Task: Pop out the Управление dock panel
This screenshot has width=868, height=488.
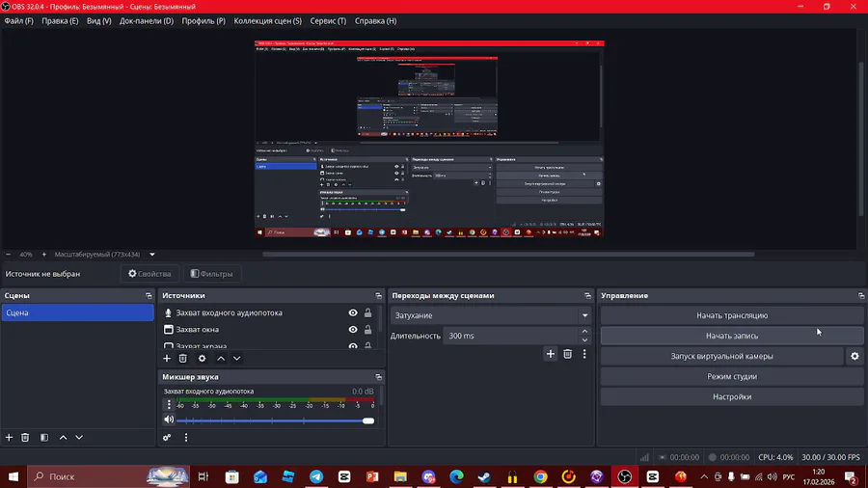Action: 861,296
